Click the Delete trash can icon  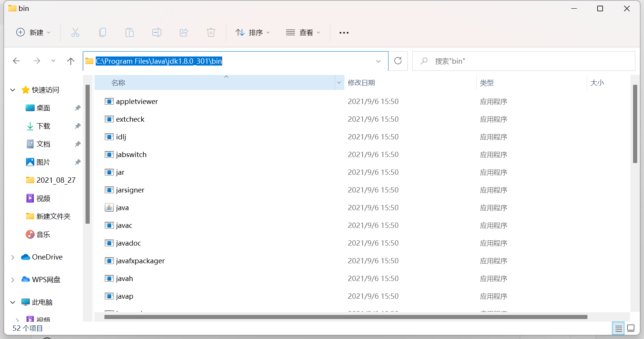(x=211, y=32)
